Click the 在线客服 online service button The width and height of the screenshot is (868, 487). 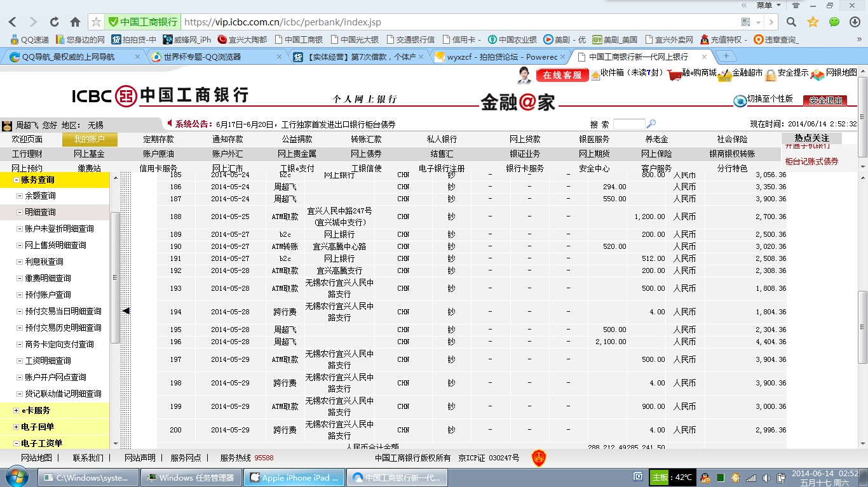pos(562,75)
